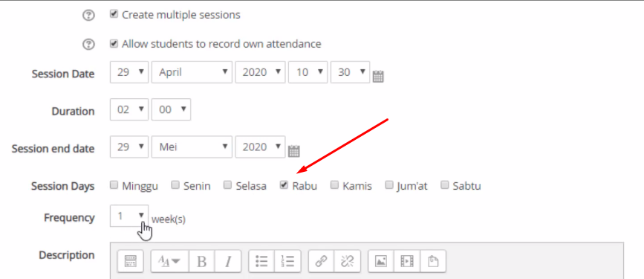Screen dimensions: 644x279
Task: Insert an image into the description
Action: [381, 261]
